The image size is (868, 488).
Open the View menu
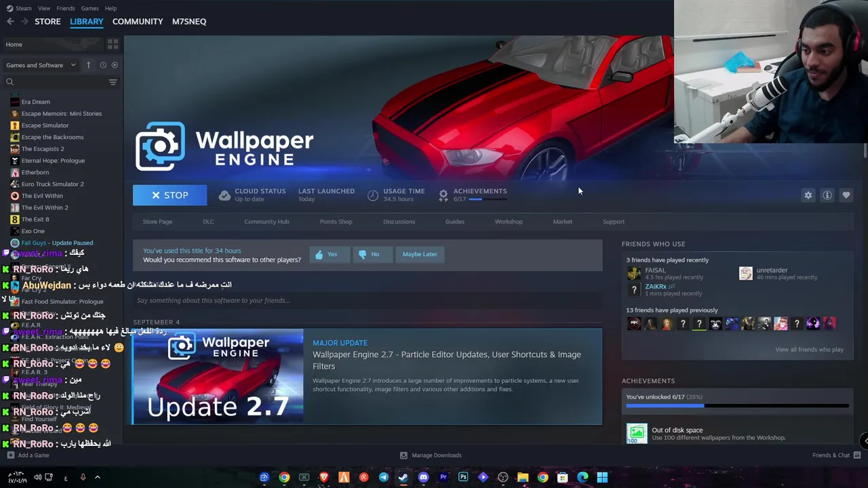pyautogui.click(x=44, y=8)
